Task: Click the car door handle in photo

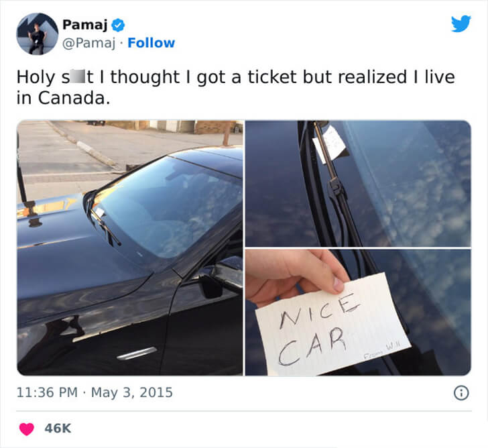Action: [137, 353]
